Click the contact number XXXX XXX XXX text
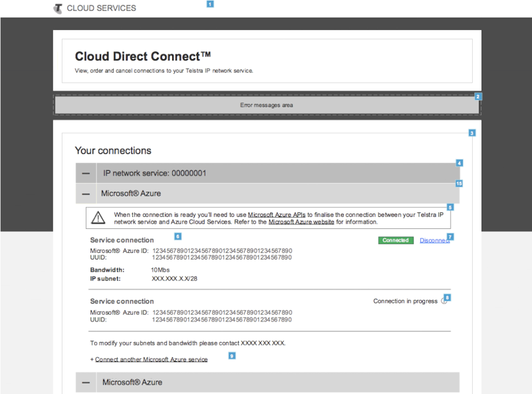The image size is (532, 394). [263, 343]
